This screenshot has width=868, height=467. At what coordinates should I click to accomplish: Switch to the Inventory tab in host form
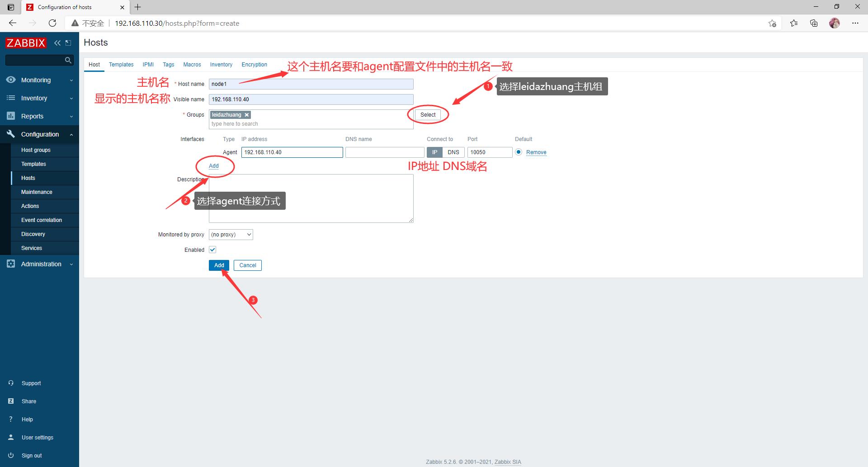click(x=221, y=65)
